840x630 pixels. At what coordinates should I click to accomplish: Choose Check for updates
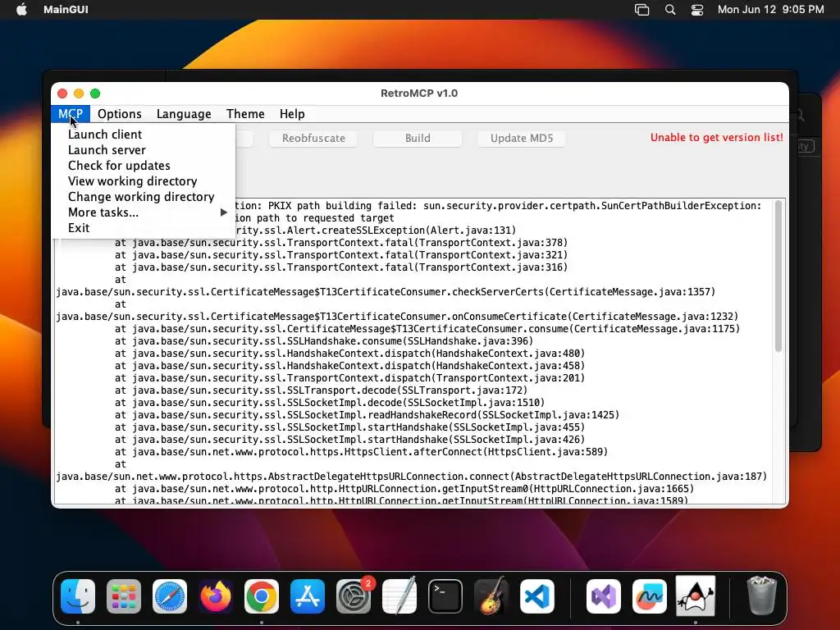point(143,166)
